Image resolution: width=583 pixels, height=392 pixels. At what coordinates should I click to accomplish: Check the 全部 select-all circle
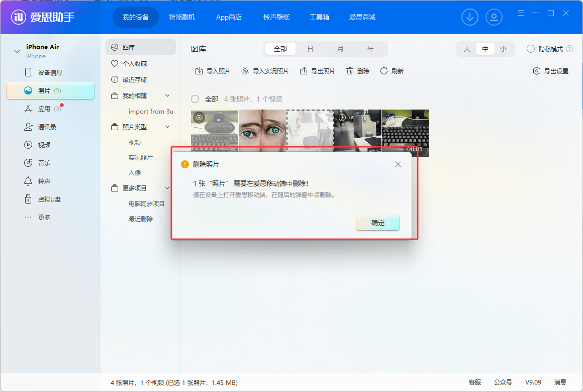tap(195, 99)
